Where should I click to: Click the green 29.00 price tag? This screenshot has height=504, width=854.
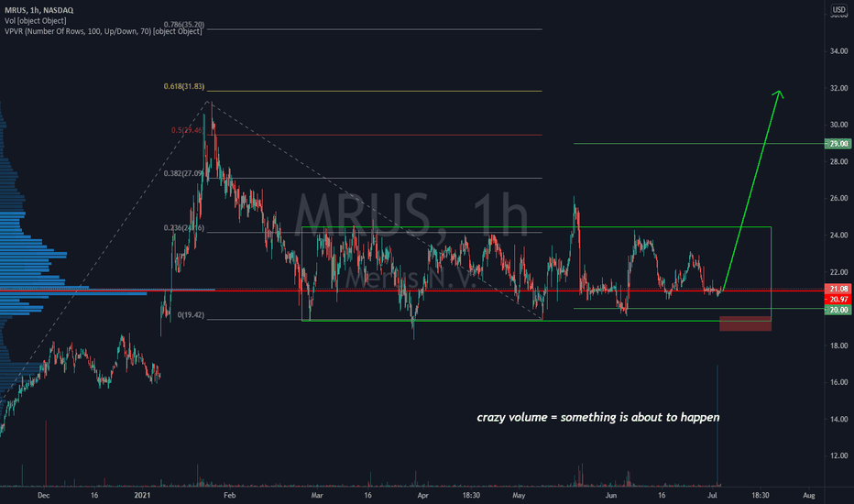838,144
